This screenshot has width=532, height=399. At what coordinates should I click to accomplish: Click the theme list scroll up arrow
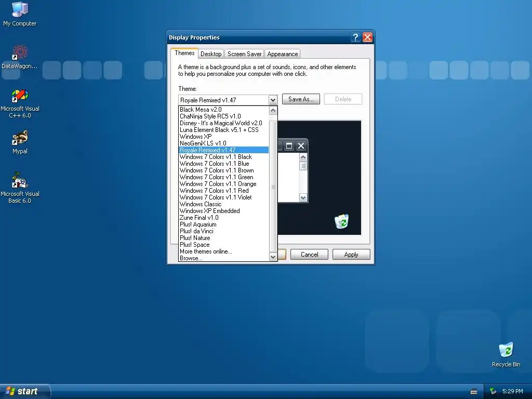coord(273,110)
